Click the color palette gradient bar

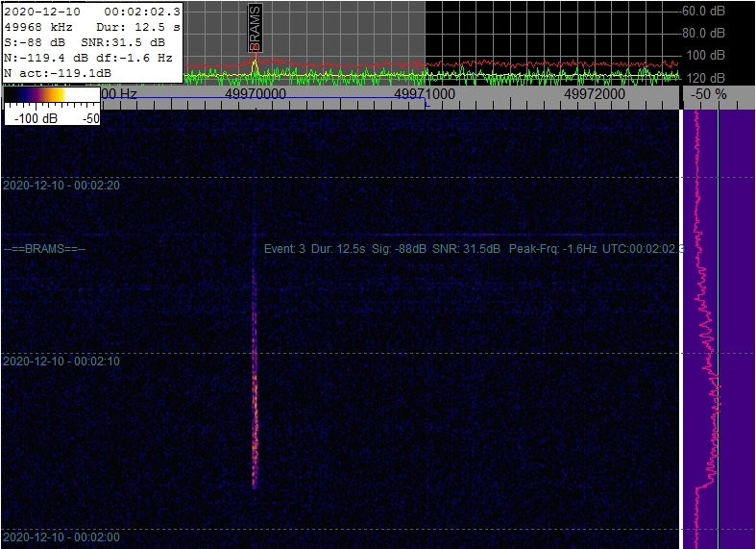pos(52,94)
